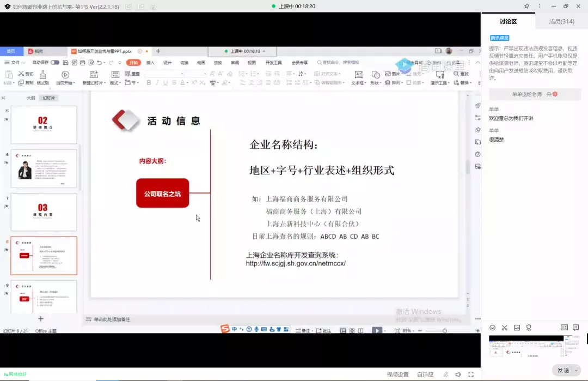Image resolution: width=588 pixels, height=381 pixels.
Task: Click the 公司取名之坑 red box on slide
Action: (162, 193)
